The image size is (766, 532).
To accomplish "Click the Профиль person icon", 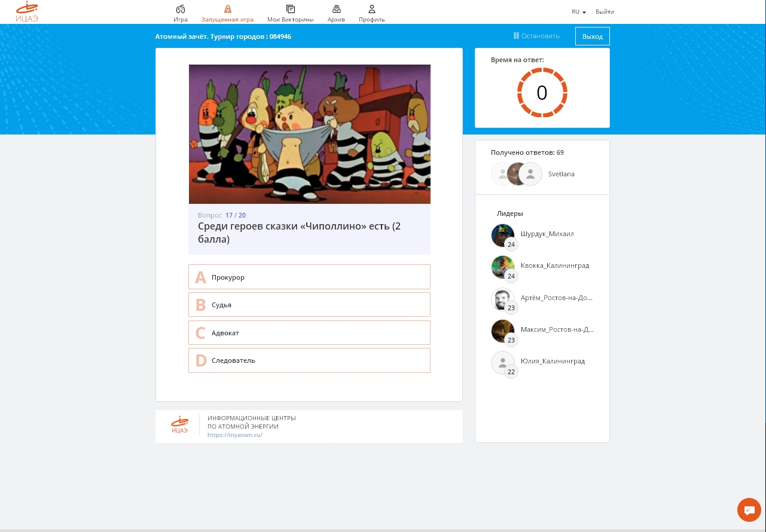I will point(372,9).
